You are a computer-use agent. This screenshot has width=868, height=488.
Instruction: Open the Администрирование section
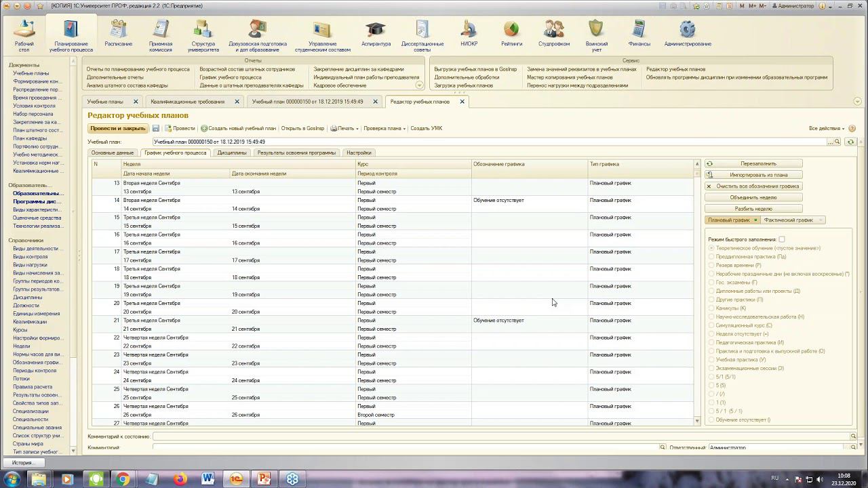[x=688, y=33]
